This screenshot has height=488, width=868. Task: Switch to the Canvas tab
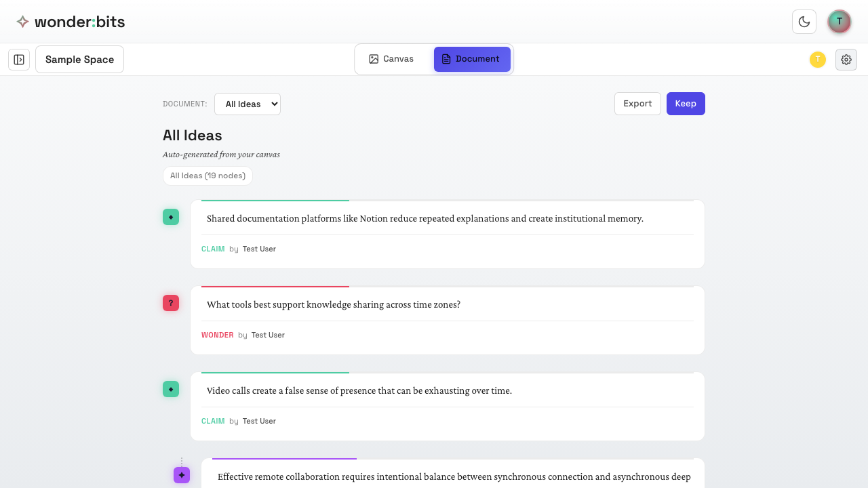coord(391,59)
